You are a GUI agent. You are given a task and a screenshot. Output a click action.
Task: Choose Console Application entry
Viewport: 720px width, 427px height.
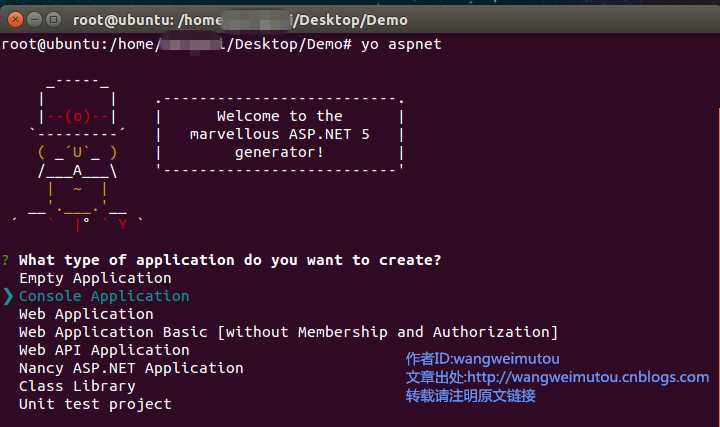point(104,296)
